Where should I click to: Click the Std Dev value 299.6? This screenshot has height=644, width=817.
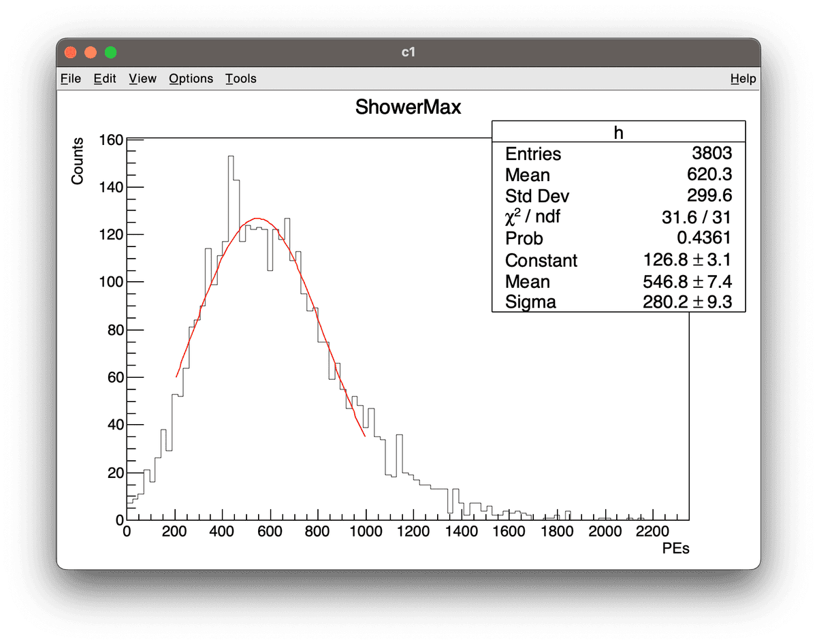click(x=711, y=196)
